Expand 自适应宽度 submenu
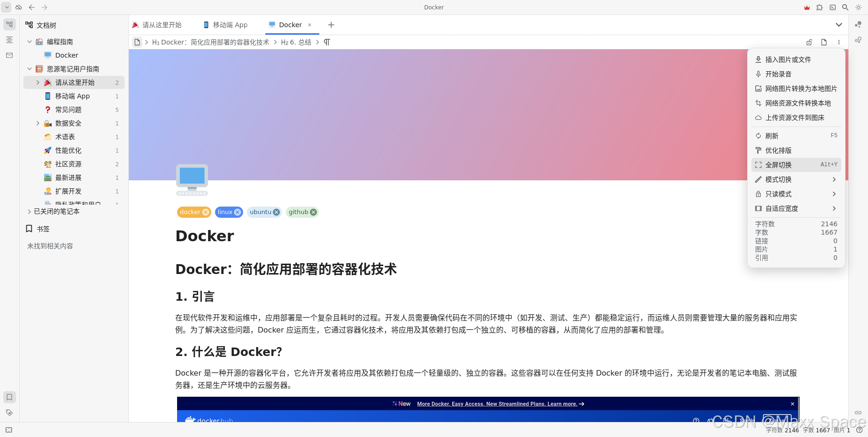 click(796, 208)
